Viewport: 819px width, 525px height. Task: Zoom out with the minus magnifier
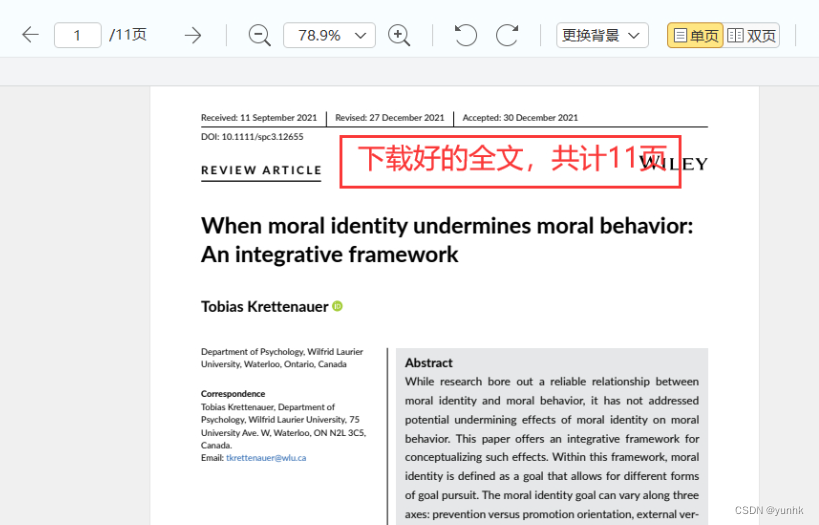(x=259, y=36)
